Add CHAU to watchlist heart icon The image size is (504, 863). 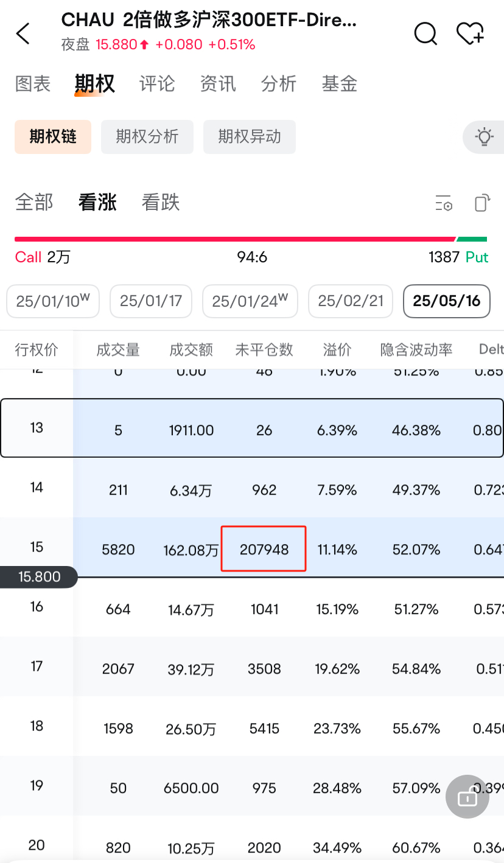(x=470, y=33)
